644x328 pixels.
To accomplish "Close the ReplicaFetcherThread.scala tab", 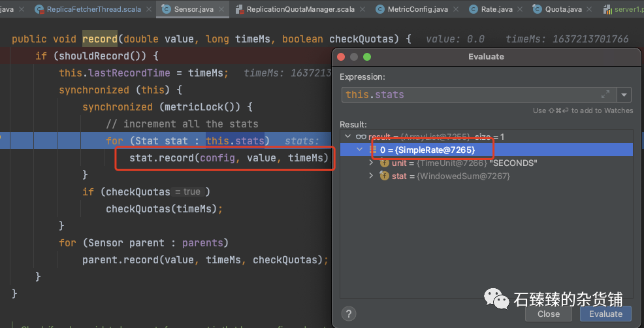I will (149, 9).
